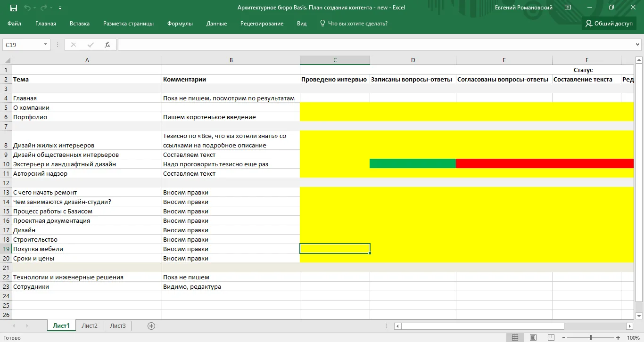Click the vertical scrollbar up arrow
644x342 pixels.
639,60
